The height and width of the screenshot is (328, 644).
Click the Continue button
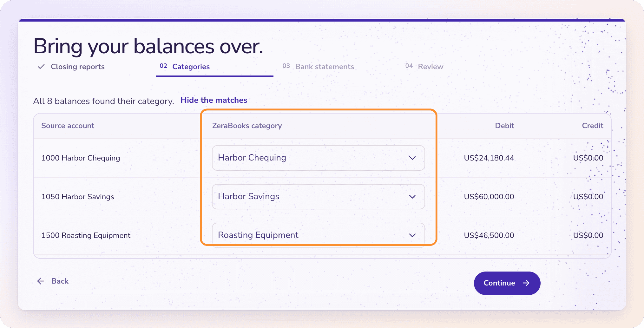tap(507, 283)
